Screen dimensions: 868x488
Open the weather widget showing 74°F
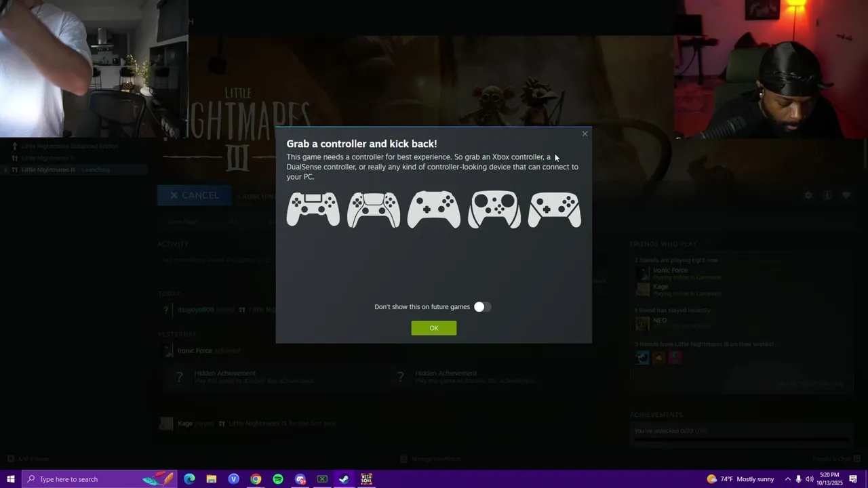(x=740, y=479)
